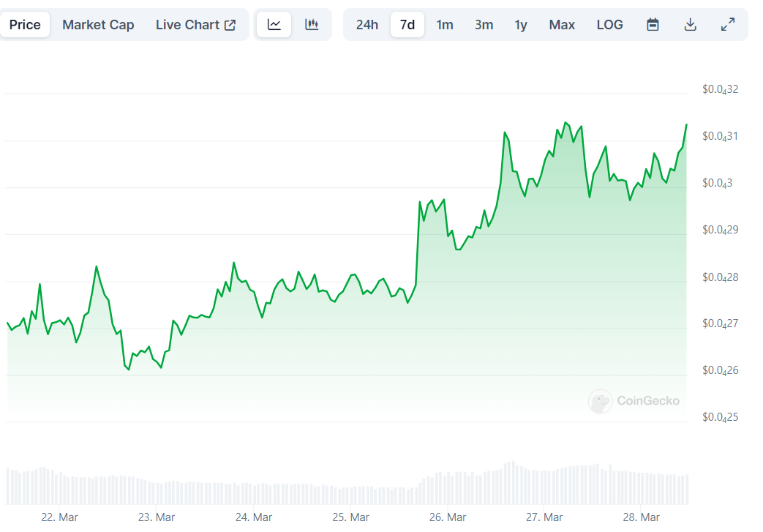Select the line chart view icon

(x=274, y=25)
